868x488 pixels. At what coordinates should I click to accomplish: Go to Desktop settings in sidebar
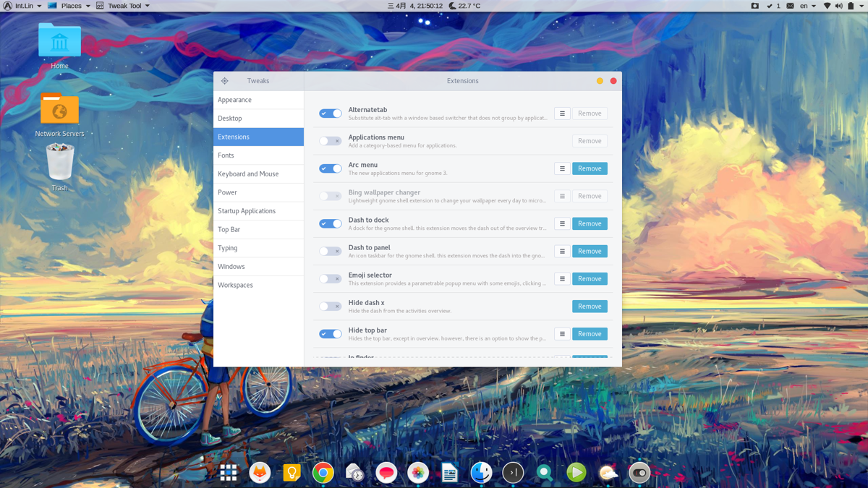(258, 119)
